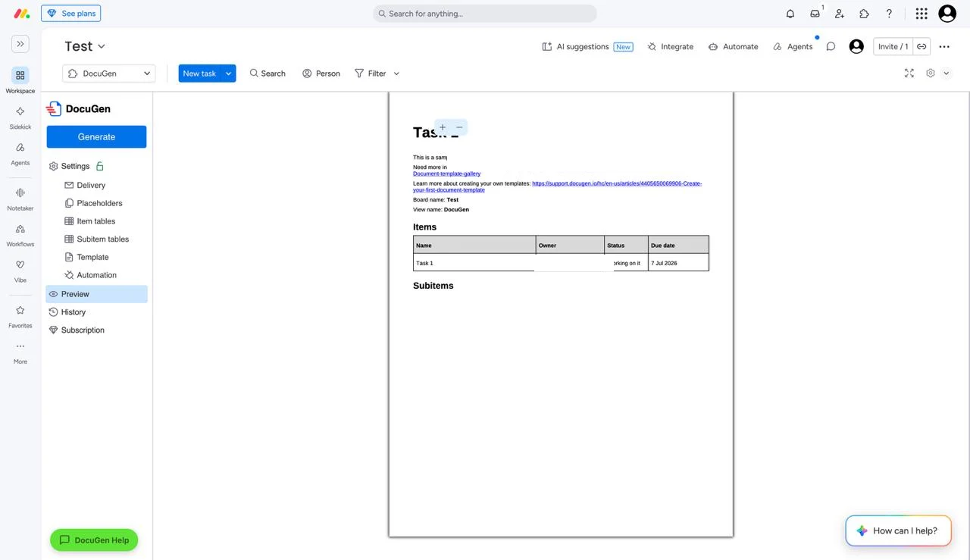The width and height of the screenshot is (970, 560).
Task: Click the monday.com logo icon
Action: click(x=22, y=14)
